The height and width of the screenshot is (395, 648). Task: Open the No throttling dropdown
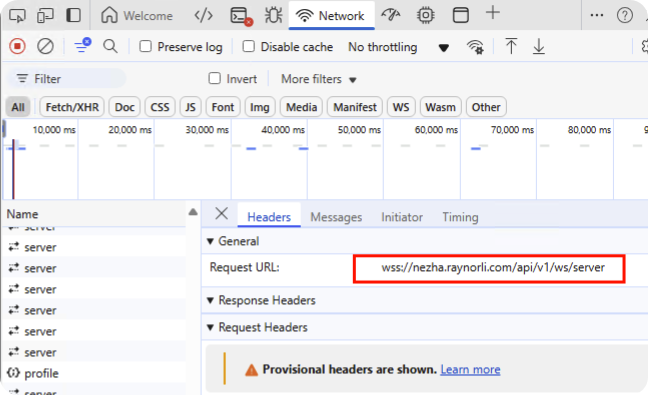[x=398, y=47]
